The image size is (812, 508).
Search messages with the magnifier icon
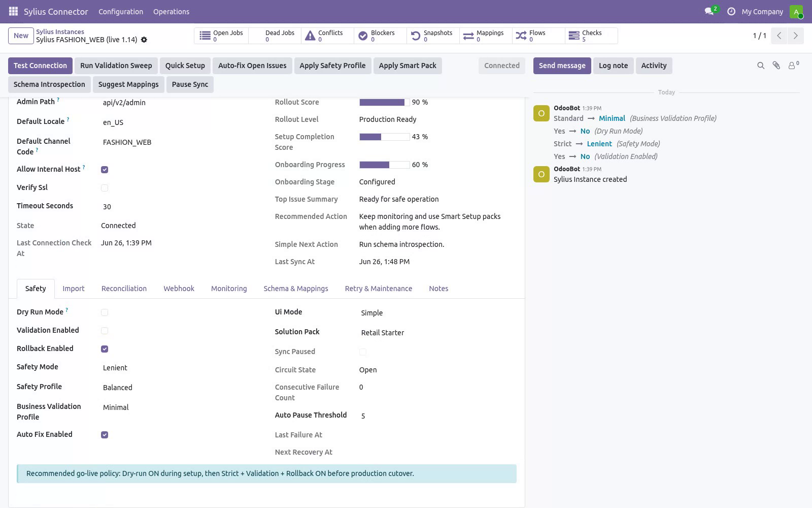click(x=761, y=66)
